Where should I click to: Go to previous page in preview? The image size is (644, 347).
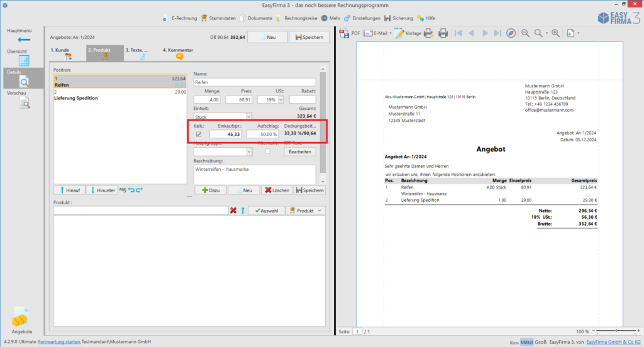tap(472, 33)
